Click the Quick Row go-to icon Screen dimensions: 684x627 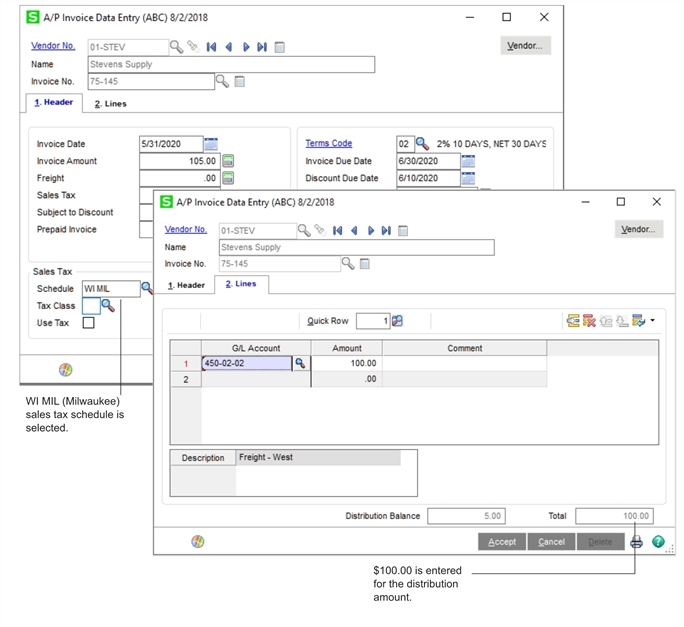coord(397,321)
